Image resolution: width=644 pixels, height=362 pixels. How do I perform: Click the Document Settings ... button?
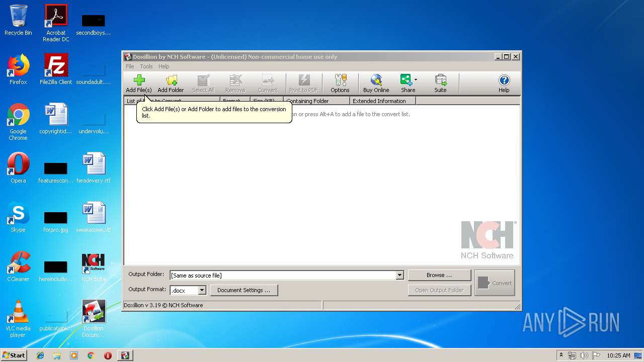(244, 290)
